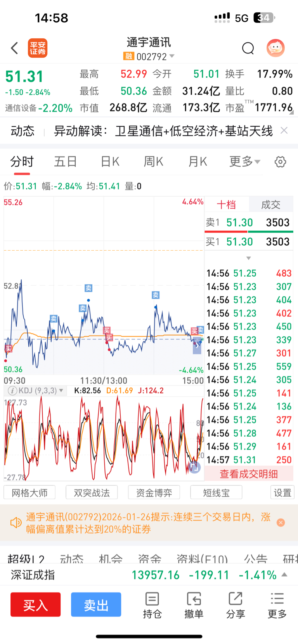Open the 机会 tab
This screenshot has width=298, height=644.
pyautogui.click(x=111, y=559)
